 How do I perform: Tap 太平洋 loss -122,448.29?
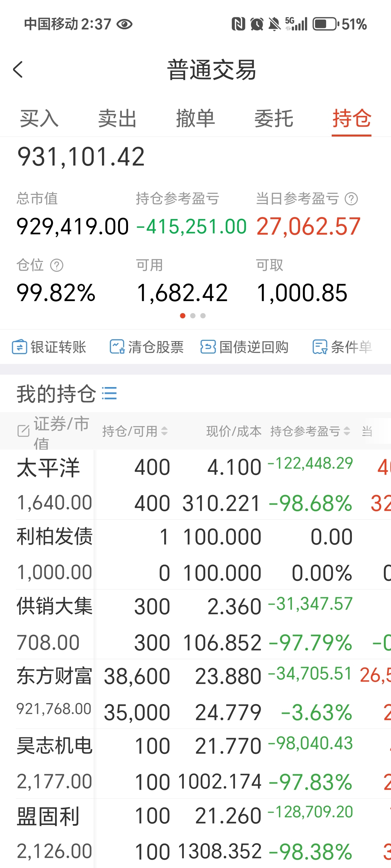pyautogui.click(x=311, y=463)
